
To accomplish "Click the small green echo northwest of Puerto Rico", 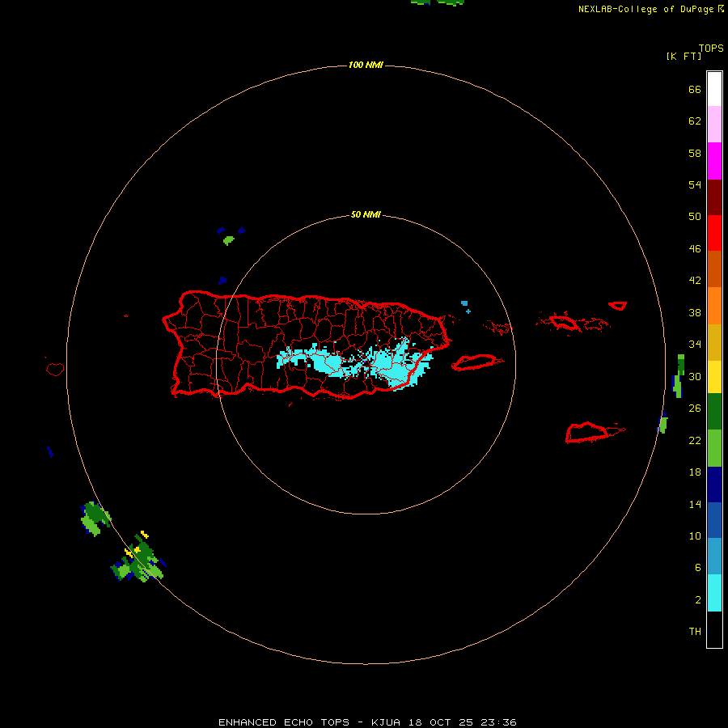I will tap(228, 240).
